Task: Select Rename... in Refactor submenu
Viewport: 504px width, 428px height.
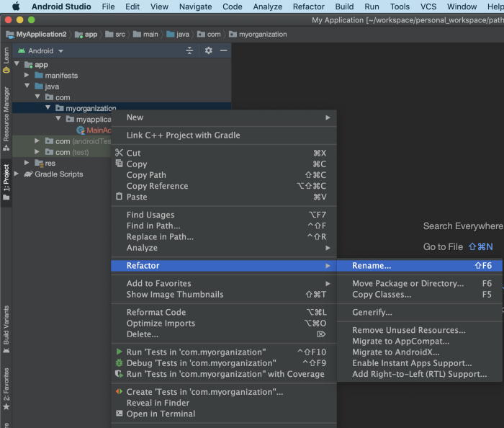Action: coord(372,266)
